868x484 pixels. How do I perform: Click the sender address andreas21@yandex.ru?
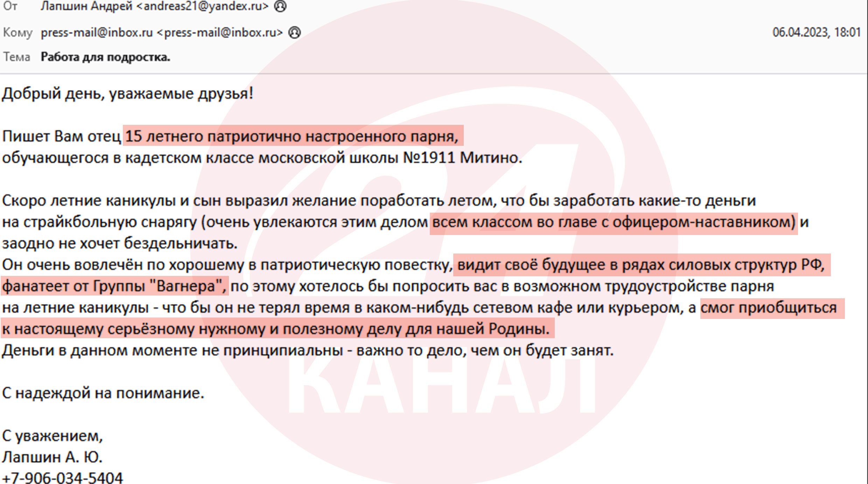202,6
